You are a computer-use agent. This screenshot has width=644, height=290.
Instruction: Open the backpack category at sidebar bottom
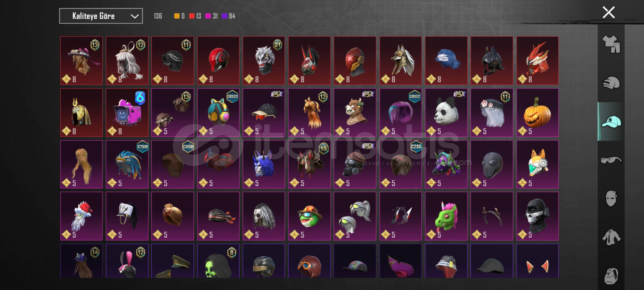coord(611,276)
